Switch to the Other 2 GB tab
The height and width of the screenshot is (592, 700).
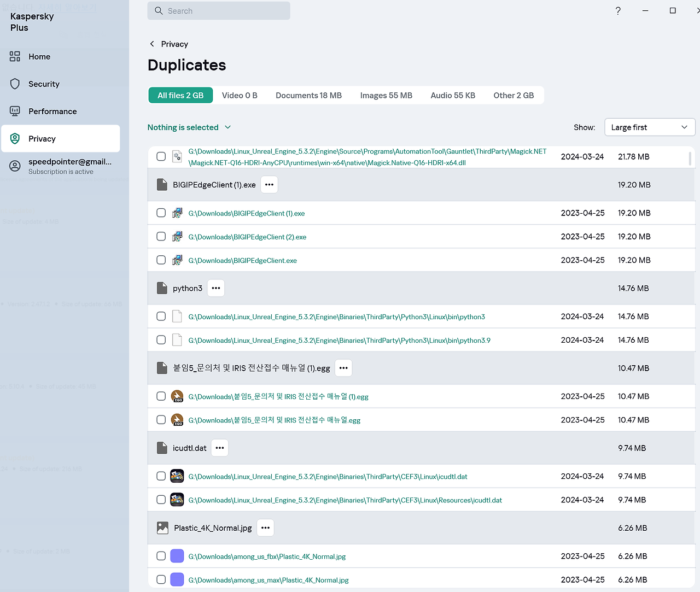[x=514, y=95]
